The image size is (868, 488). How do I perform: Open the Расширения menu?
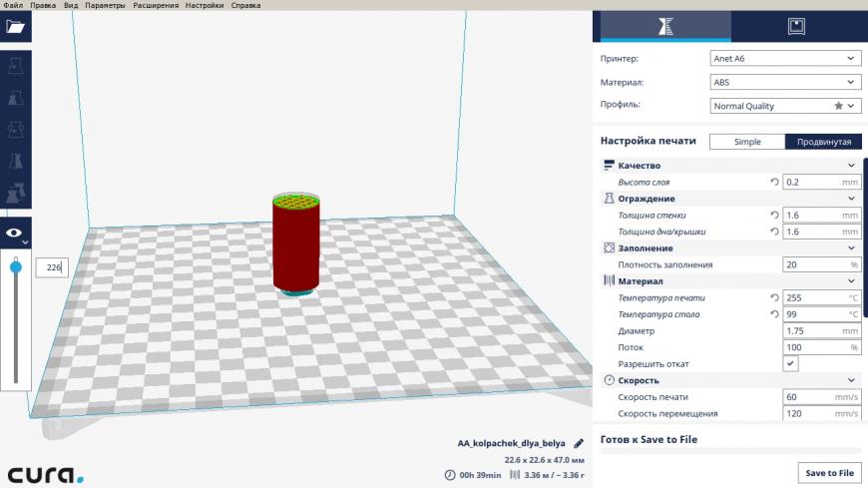[x=156, y=5]
